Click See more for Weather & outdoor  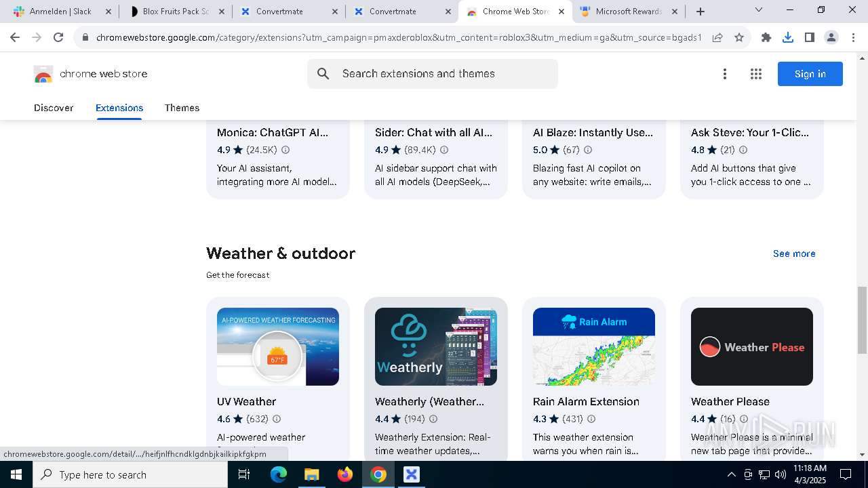pos(794,253)
